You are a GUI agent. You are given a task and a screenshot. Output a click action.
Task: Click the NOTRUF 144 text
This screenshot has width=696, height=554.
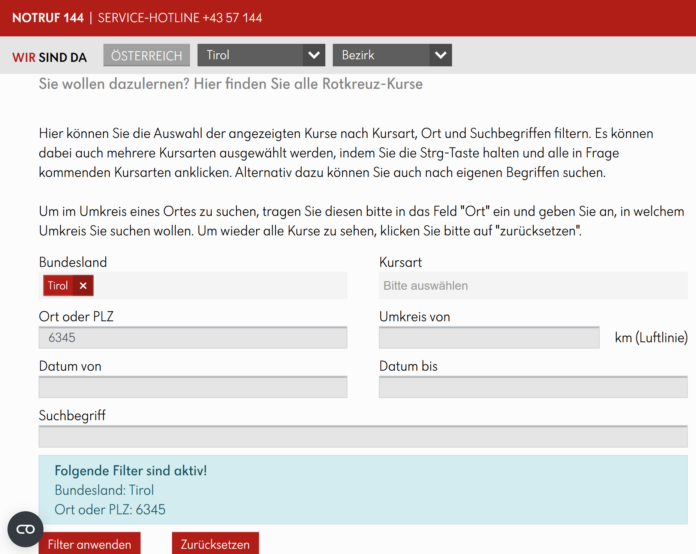click(x=47, y=18)
